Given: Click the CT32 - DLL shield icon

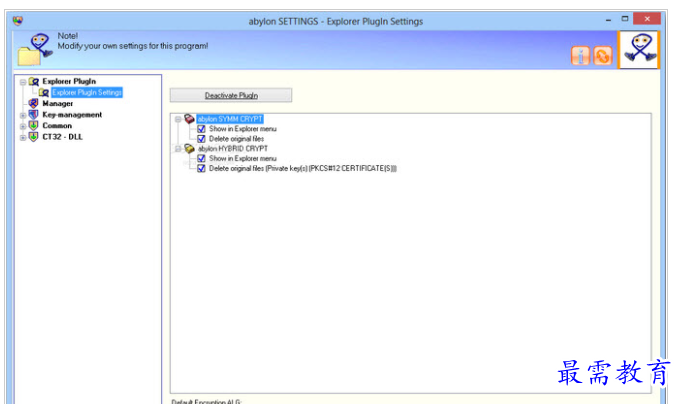Looking at the screenshot, I should click(33, 137).
